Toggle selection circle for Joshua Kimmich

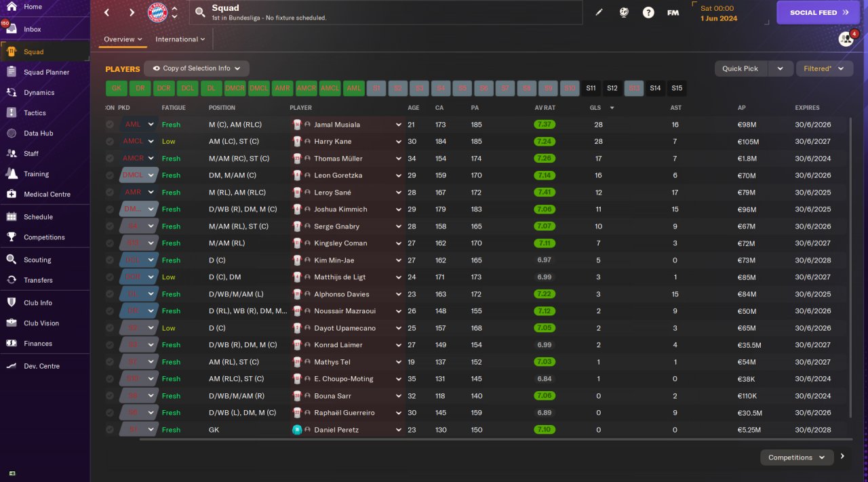pos(110,209)
